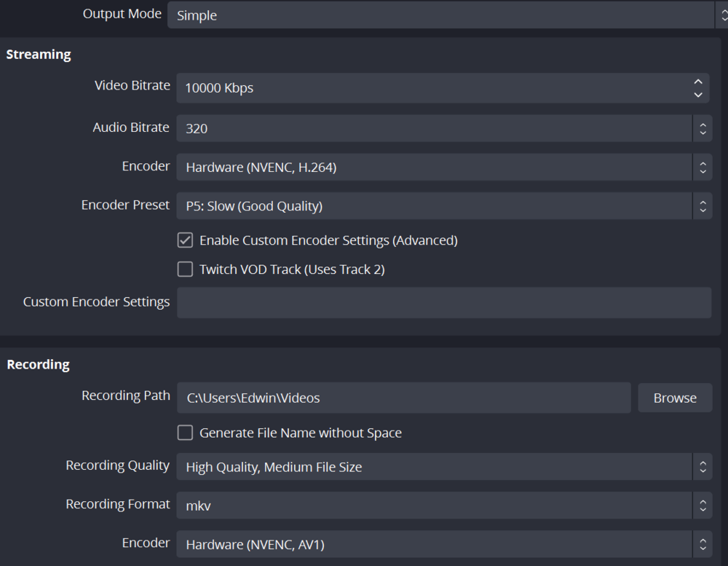Open the recording Encoder AV1 dropdown
The height and width of the screenshot is (566, 728).
coord(433,543)
